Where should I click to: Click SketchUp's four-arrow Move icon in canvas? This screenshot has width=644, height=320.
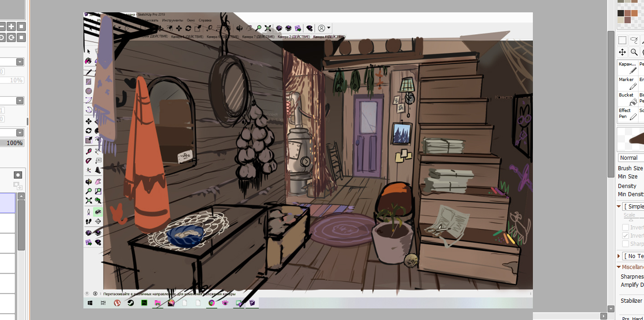(88, 121)
